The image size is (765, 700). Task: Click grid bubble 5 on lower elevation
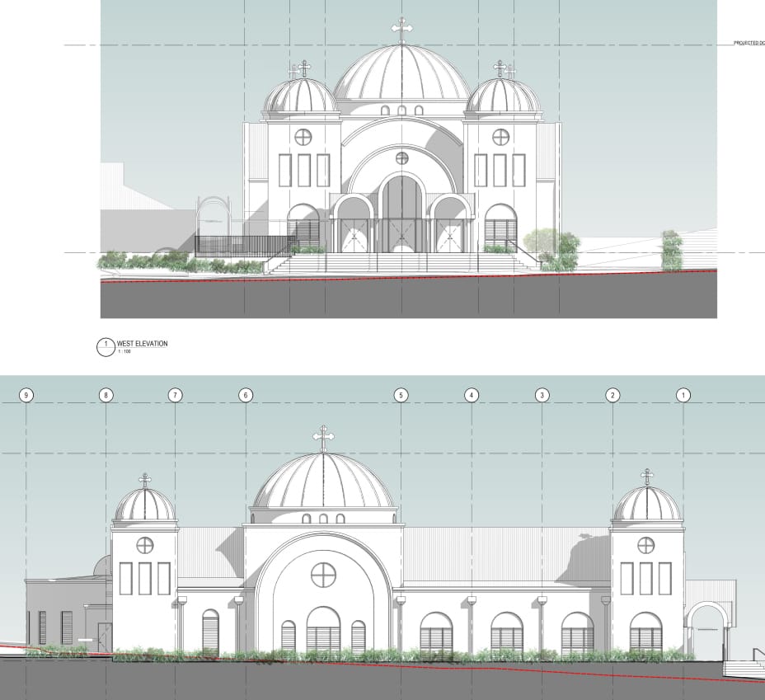401,395
